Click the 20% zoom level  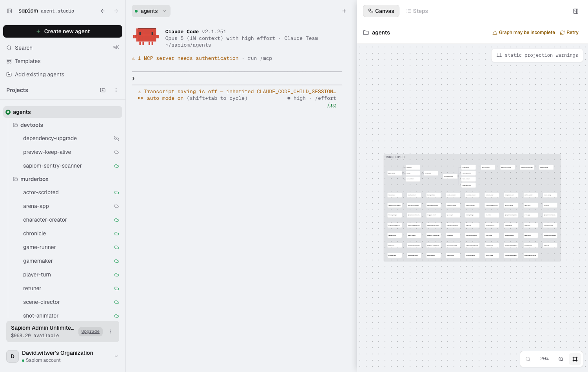pos(544,359)
